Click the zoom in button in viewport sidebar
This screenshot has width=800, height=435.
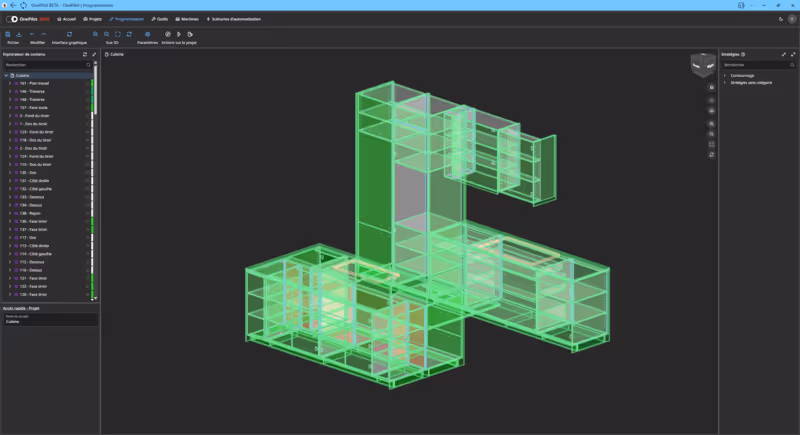(712, 124)
